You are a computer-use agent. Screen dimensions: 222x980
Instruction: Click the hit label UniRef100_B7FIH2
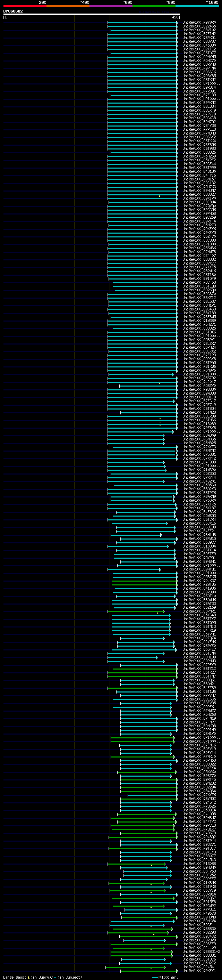click(x=199, y=34)
